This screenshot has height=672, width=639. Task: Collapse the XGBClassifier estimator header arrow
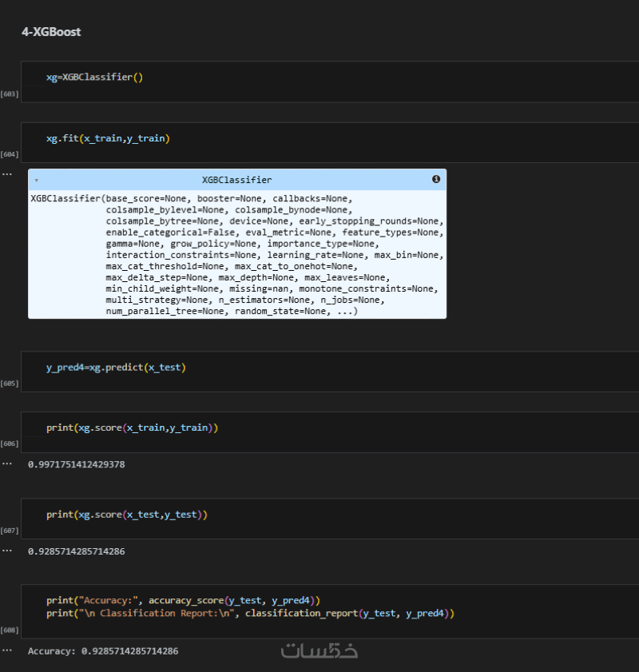click(37, 181)
